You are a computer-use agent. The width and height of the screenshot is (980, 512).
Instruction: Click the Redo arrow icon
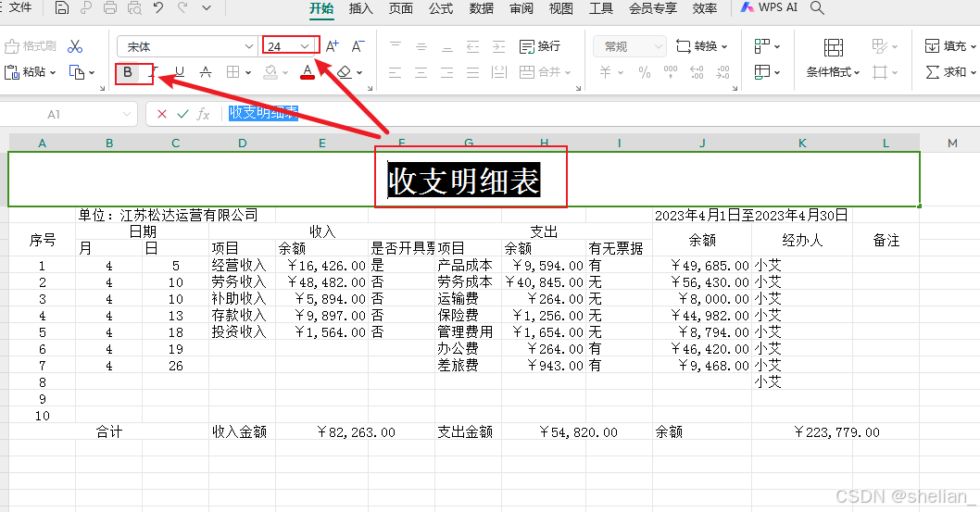pyautogui.click(x=182, y=8)
